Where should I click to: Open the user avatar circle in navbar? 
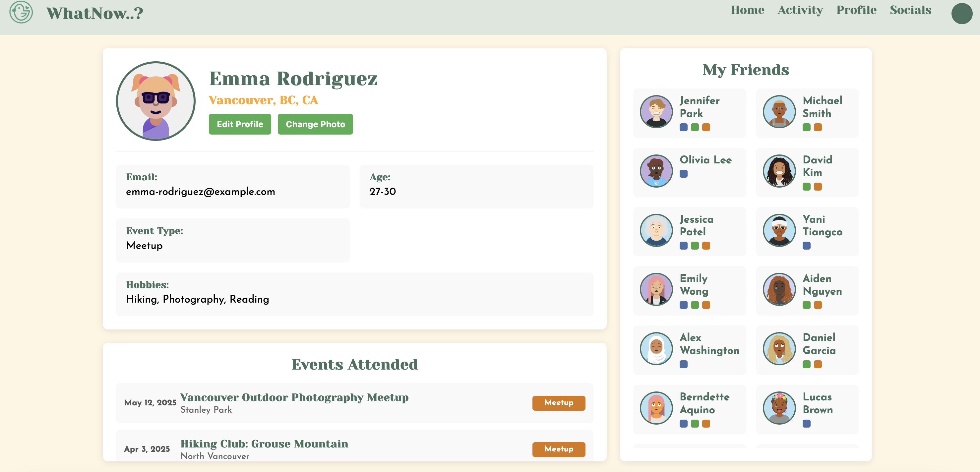point(961,14)
